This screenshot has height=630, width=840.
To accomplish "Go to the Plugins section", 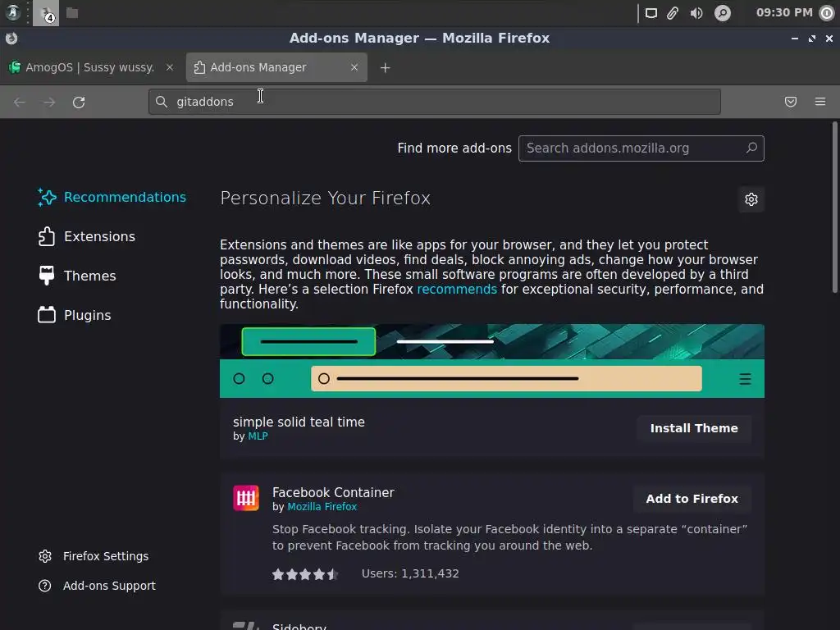I will tap(75, 315).
